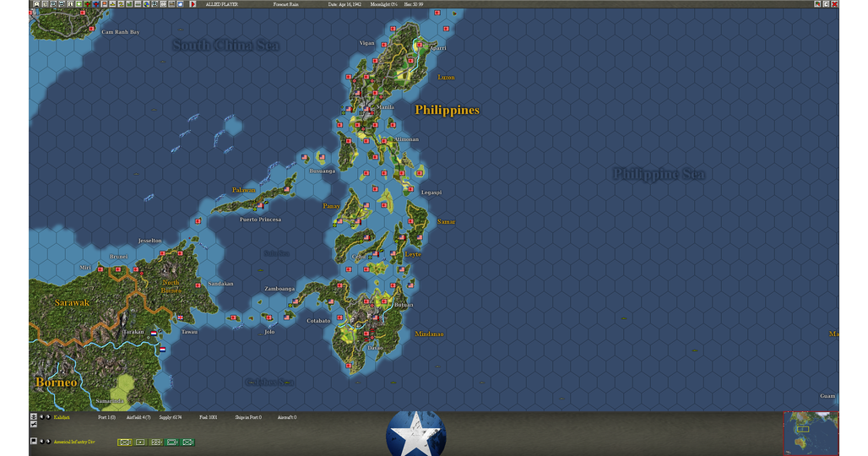The width and height of the screenshot is (868, 456).
Task: Open the portrait icon at toolbar's start
Action: [x=36, y=4]
